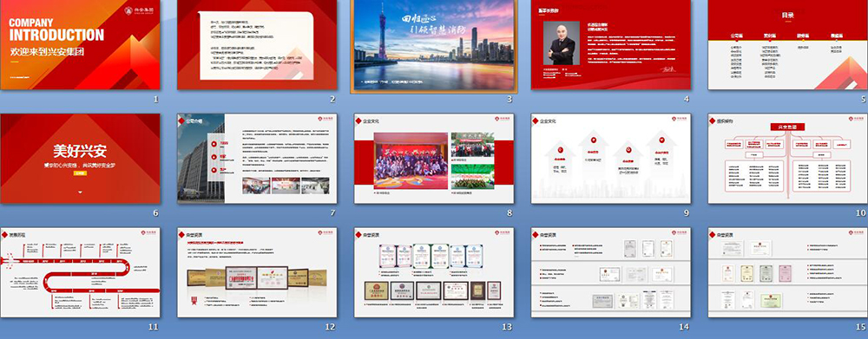868x339 pixels.
Task: Select slide 7 with building photo
Action: tap(257, 159)
